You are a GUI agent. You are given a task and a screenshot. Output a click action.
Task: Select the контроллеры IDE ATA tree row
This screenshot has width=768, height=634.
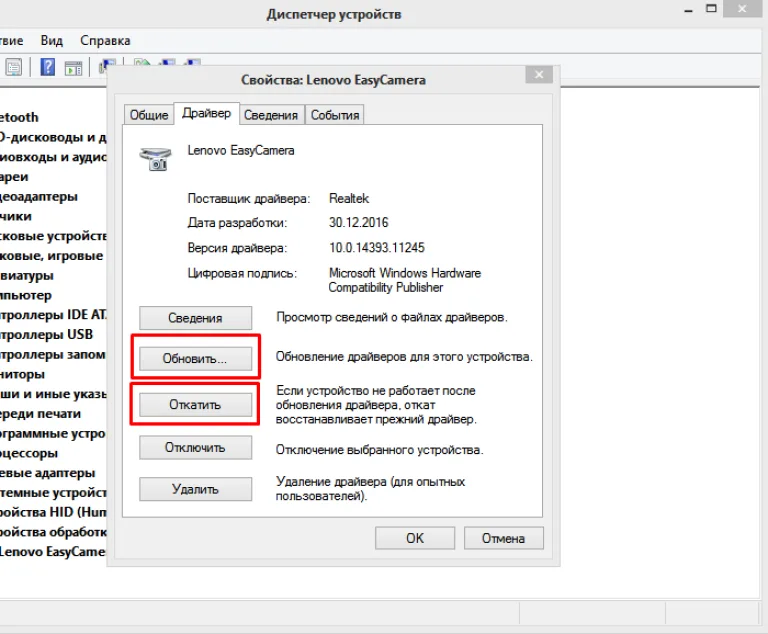[x=53, y=315]
